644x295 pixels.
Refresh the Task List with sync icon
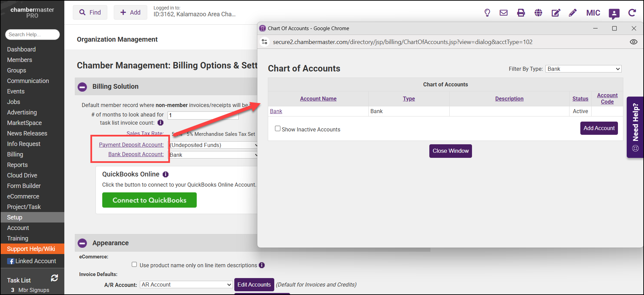[54, 278]
